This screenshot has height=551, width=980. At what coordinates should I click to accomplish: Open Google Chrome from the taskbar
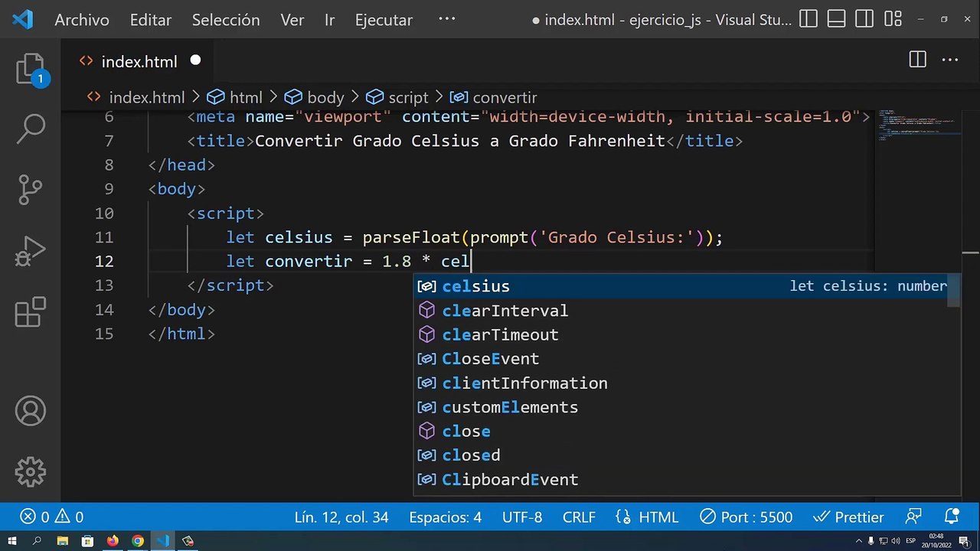point(138,541)
